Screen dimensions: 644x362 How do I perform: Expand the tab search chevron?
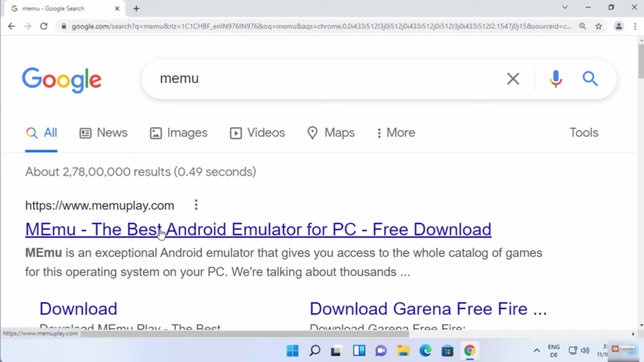tap(565, 8)
